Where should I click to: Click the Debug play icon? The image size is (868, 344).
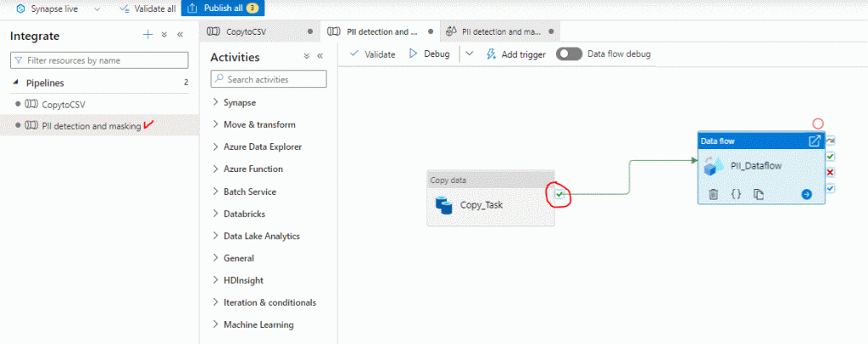click(413, 53)
